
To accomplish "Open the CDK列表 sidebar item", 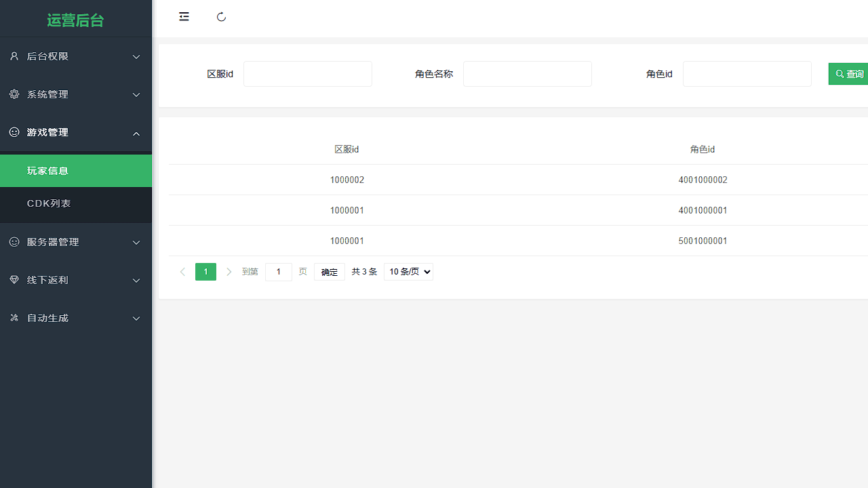I will [x=48, y=203].
